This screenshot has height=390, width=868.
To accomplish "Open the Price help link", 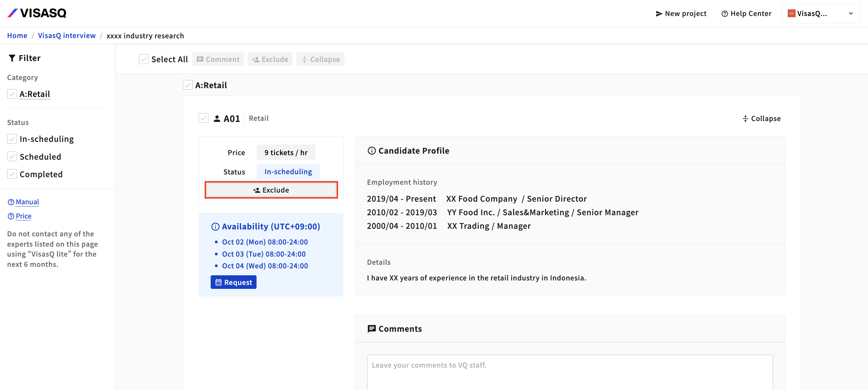I will (x=24, y=216).
